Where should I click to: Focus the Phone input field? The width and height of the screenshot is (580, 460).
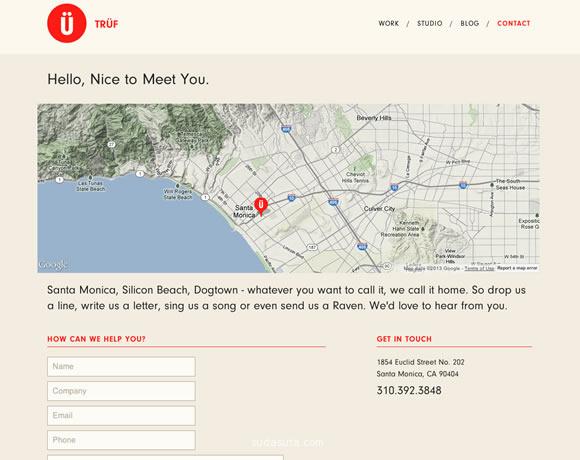[121, 440]
